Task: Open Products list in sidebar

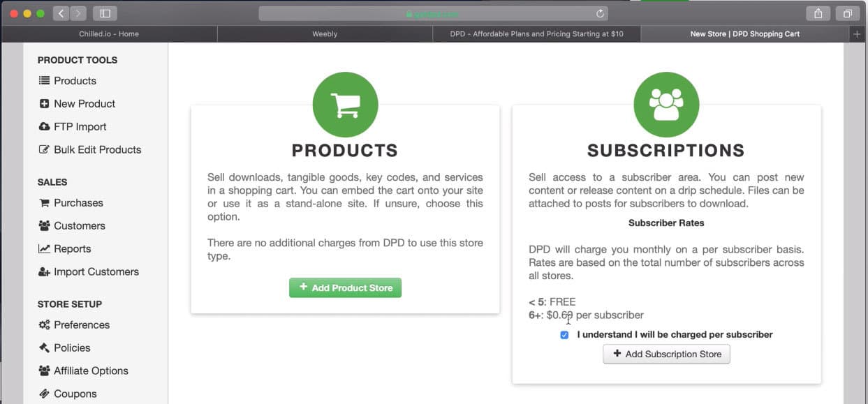Action: coord(75,81)
